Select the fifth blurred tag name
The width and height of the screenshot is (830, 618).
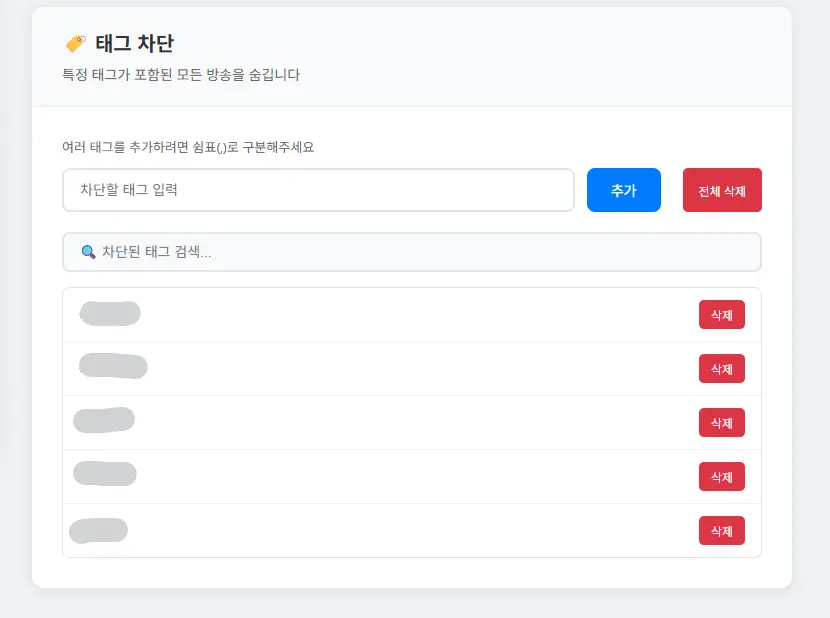click(98, 531)
